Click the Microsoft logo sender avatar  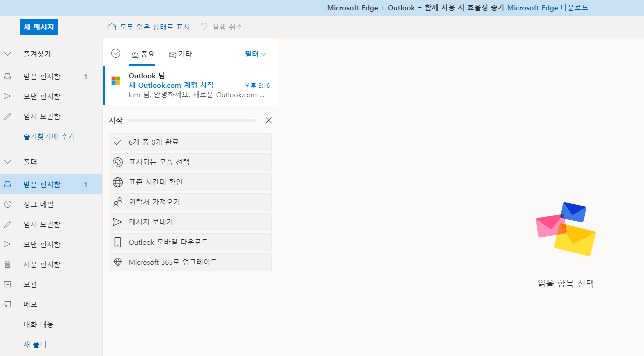[116, 81]
